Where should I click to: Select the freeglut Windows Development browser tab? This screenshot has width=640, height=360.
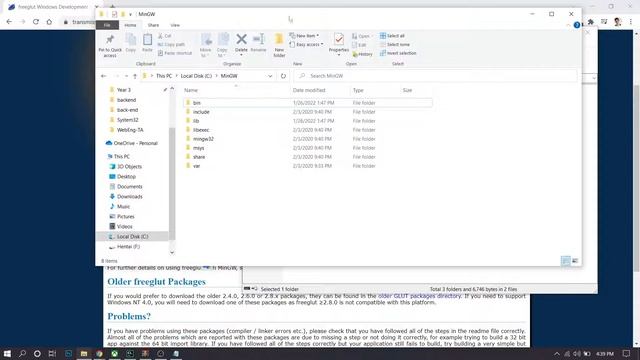(53, 7)
